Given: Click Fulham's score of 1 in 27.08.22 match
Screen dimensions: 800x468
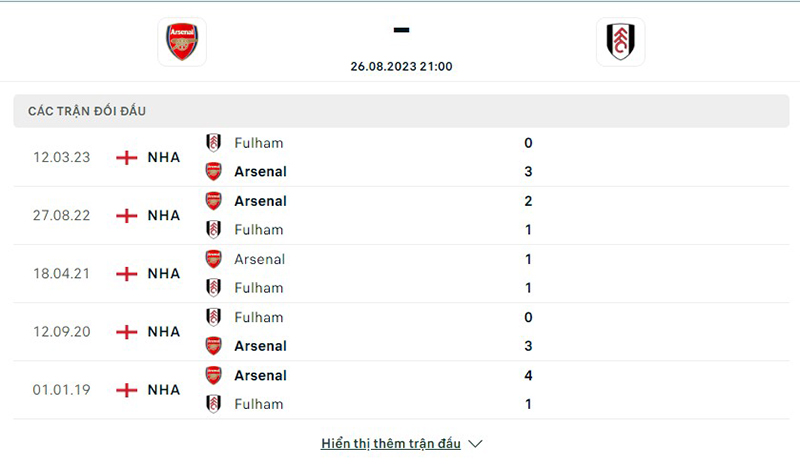Looking at the screenshot, I should (x=528, y=230).
